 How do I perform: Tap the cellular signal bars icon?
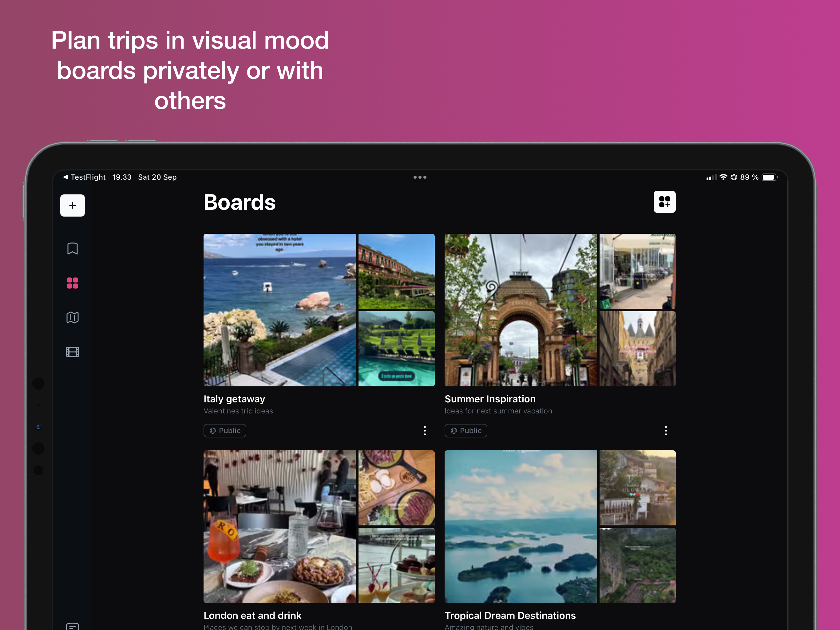tap(711, 177)
